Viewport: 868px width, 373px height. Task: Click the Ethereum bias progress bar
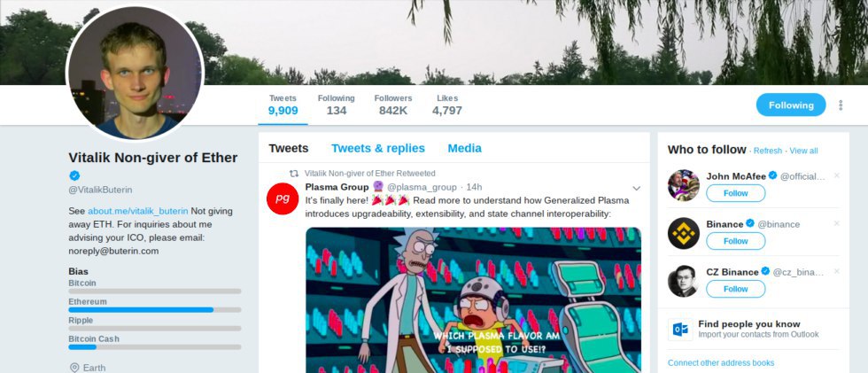[155, 310]
